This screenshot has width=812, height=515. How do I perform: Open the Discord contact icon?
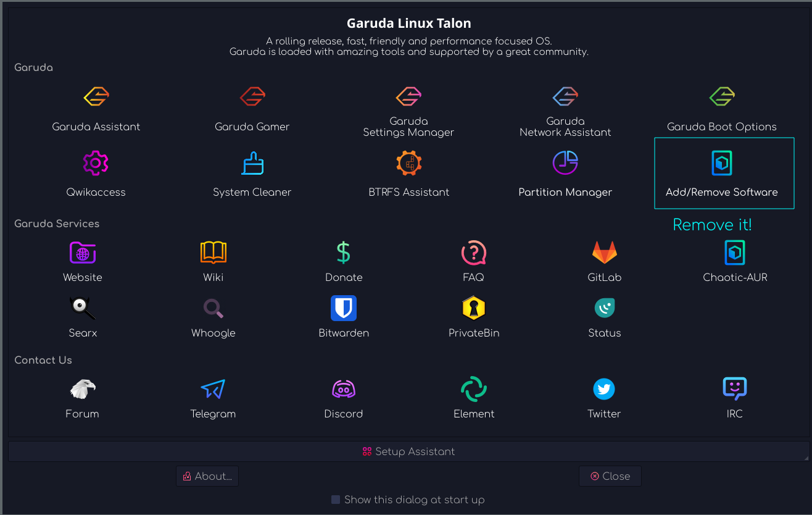click(344, 389)
